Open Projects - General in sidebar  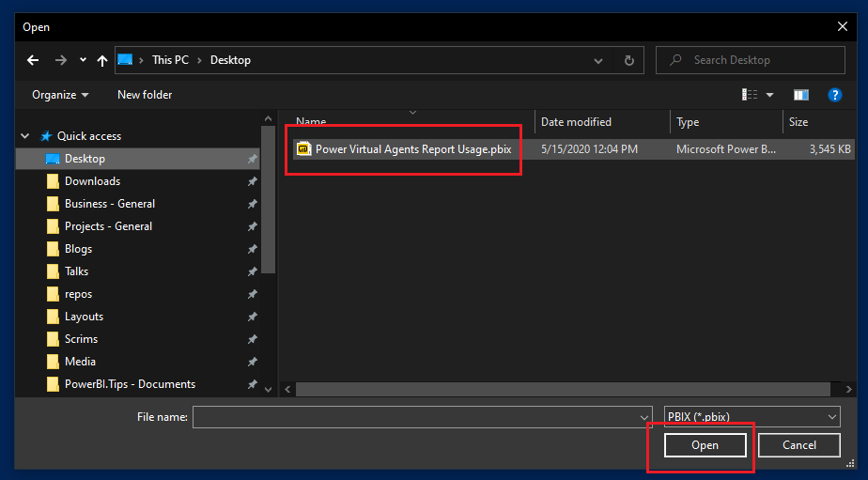(108, 226)
